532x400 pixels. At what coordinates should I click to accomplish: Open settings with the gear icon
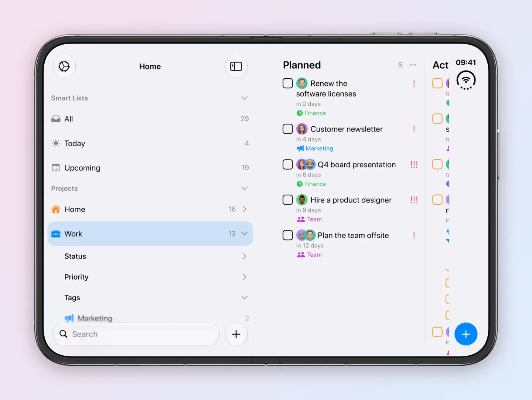point(64,66)
